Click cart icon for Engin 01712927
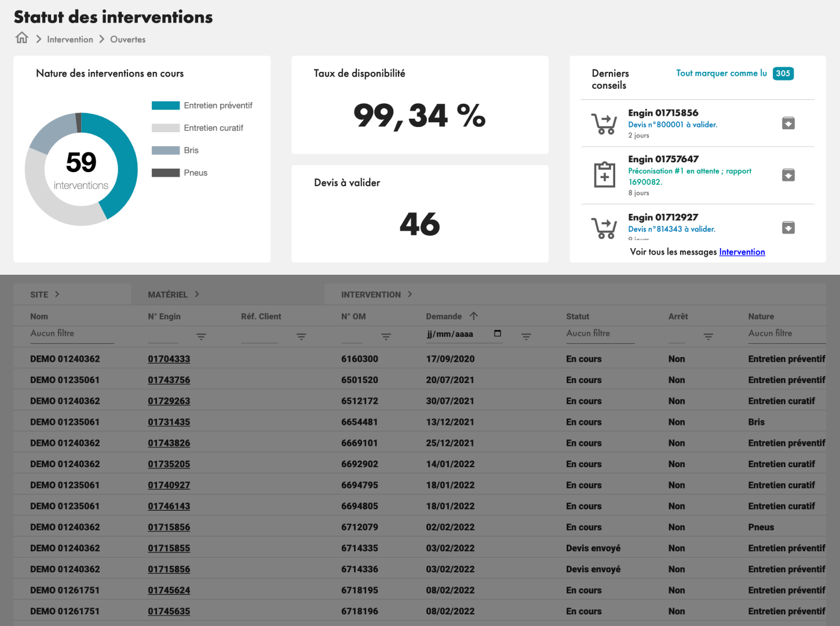Screen dimensions: 840x626 coord(604,228)
